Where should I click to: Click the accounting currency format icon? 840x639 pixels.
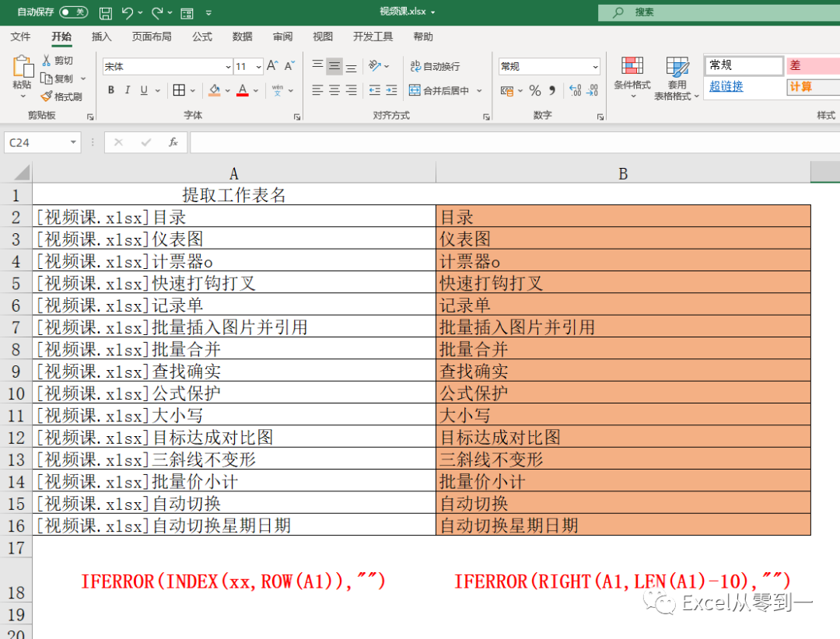point(507,90)
